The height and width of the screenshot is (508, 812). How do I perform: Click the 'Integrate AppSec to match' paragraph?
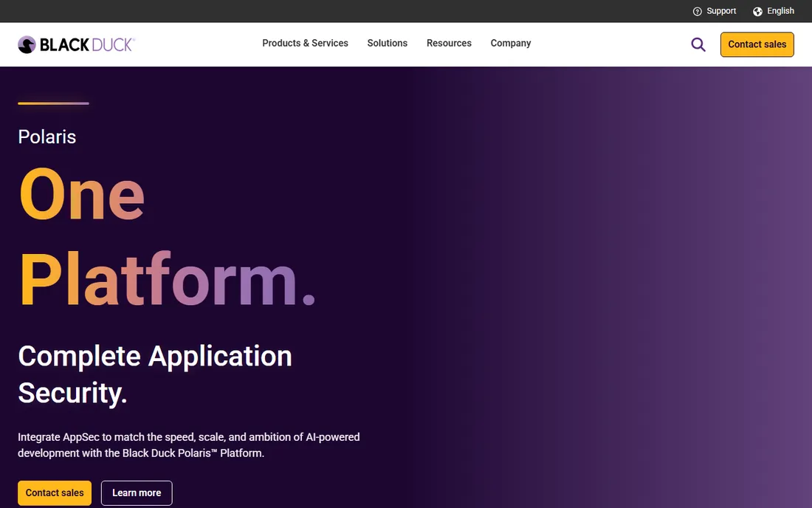(x=188, y=444)
